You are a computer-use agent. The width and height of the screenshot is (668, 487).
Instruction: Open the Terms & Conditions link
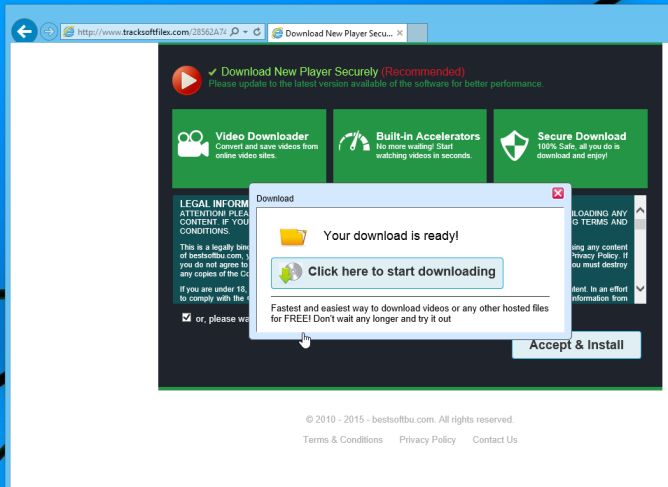click(x=343, y=440)
